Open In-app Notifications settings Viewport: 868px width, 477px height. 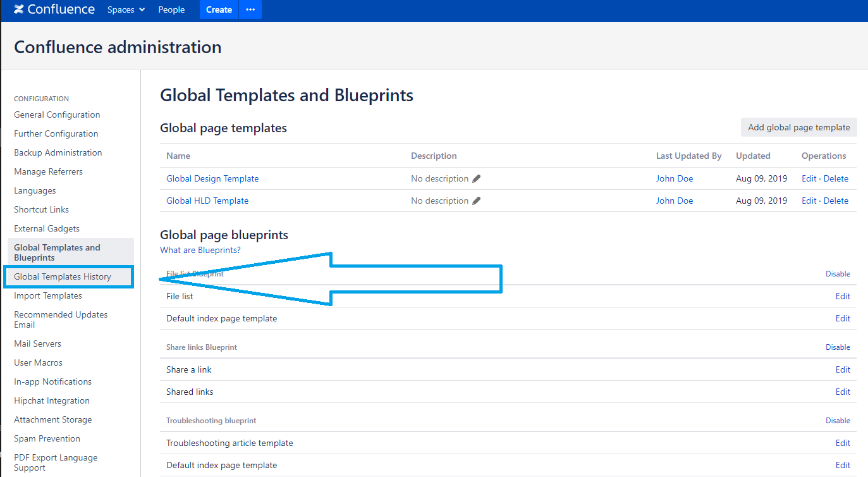click(52, 381)
